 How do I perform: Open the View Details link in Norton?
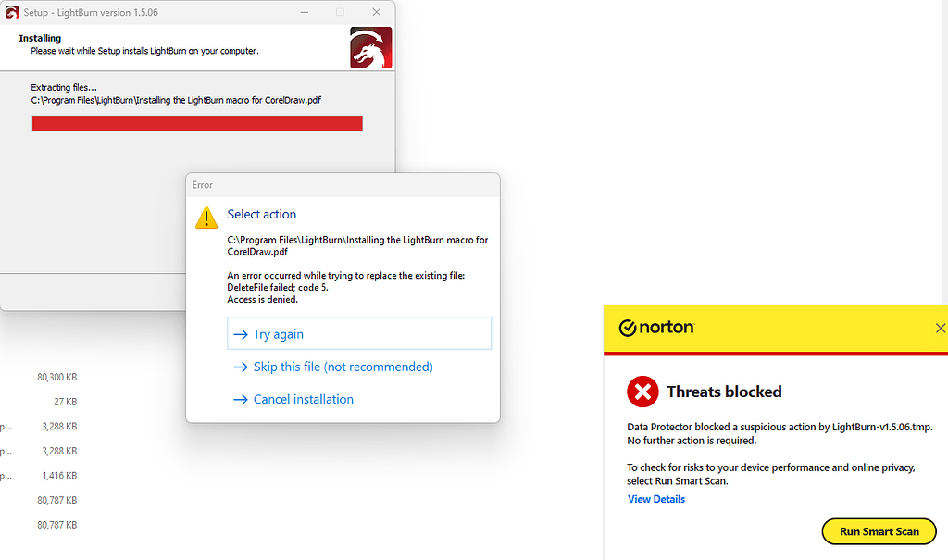[655, 499]
